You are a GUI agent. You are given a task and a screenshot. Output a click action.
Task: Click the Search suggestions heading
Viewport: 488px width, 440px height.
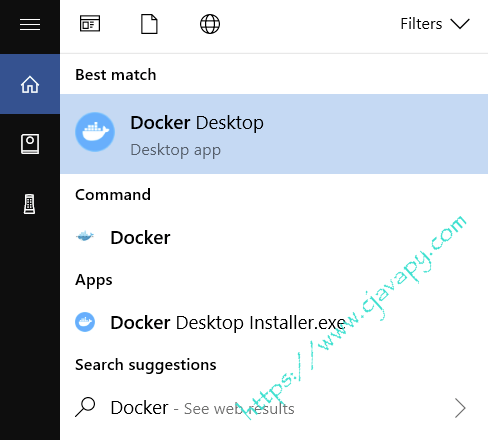[146, 365]
